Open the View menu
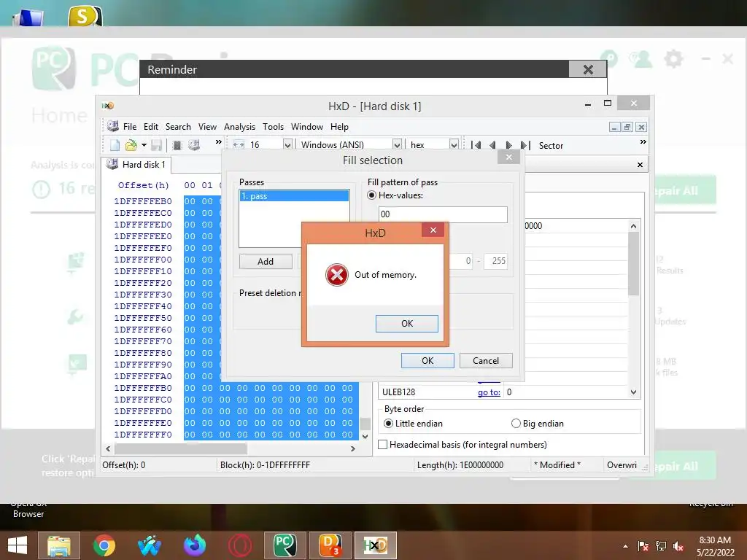Viewport: 747px width, 560px height. point(207,127)
